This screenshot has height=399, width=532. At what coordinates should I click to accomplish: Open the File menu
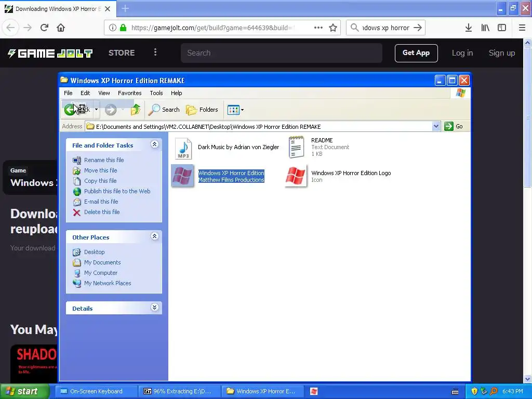(68, 93)
